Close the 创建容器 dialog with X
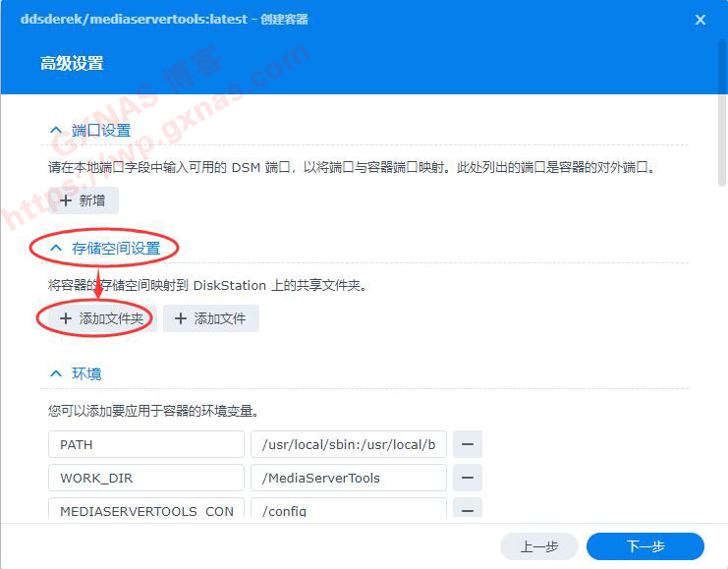This screenshot has height=569, width=728. click(x=700, y=20)
